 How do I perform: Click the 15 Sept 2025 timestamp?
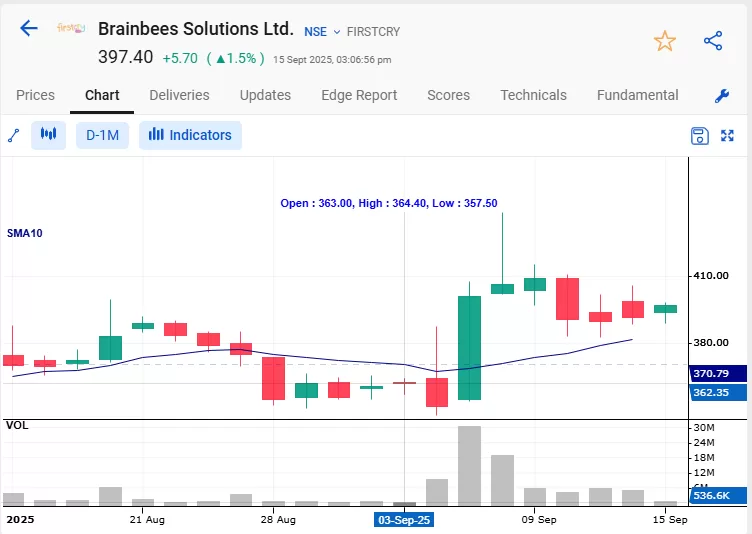pos(332,59)
